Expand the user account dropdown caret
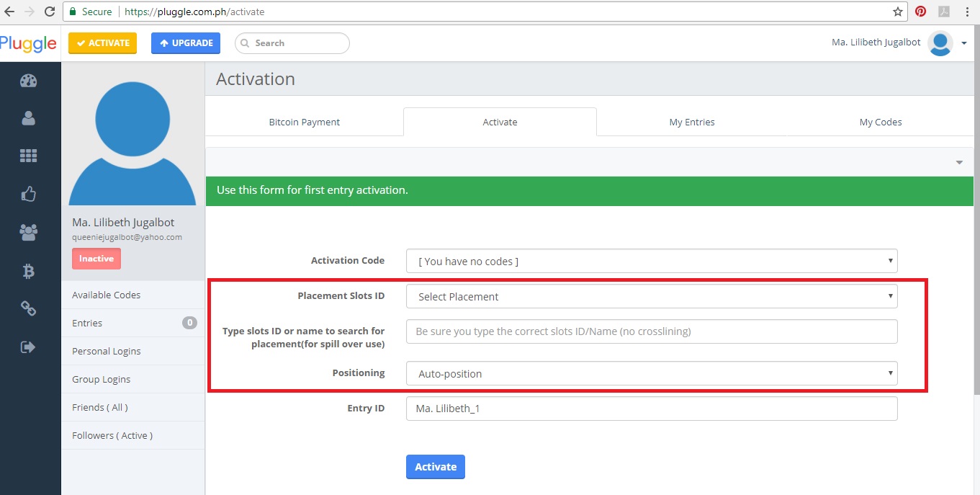Screen dimensions: 980x495 coord(964,44)
